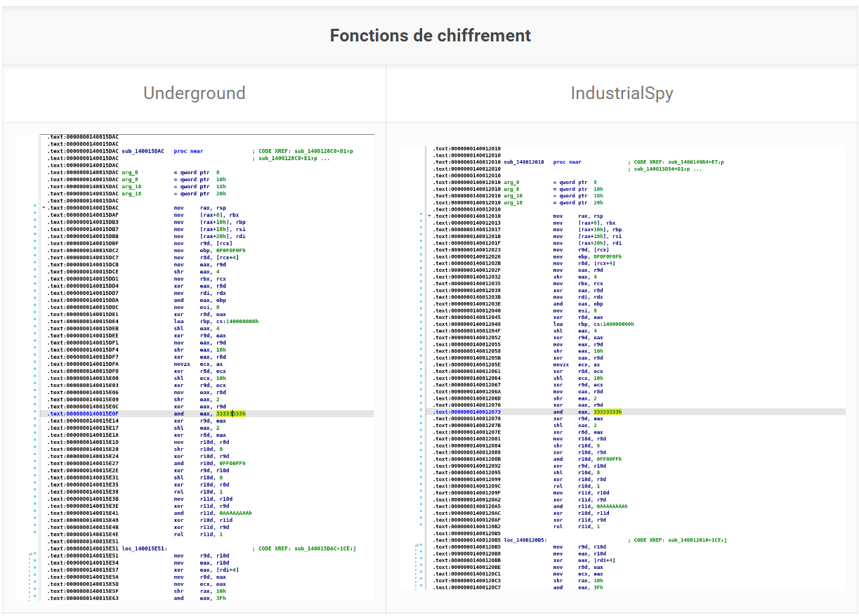The width and height of the screenshot is (859, 616).
Task: Click the loc_140015E51 label
Action: pos(144,549)
